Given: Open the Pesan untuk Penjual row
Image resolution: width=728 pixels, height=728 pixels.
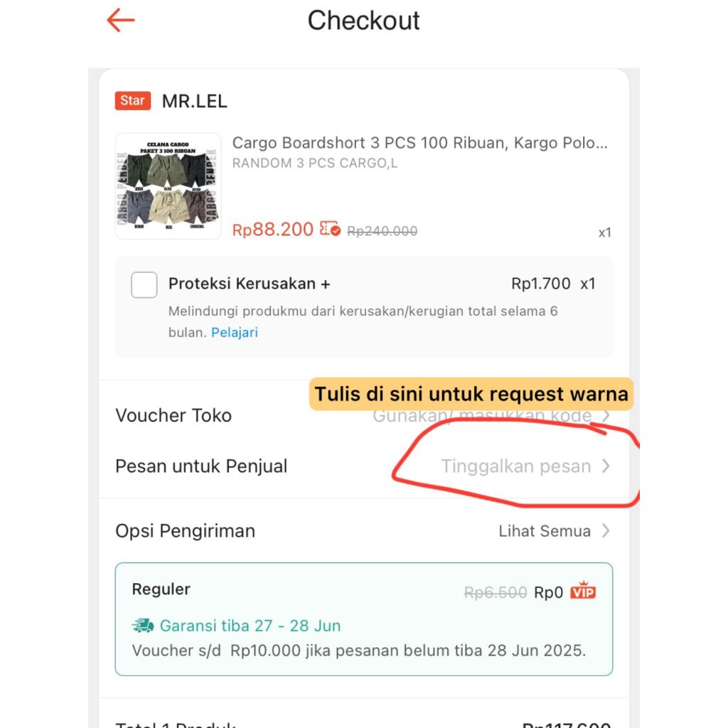Looking at the screenshot, I should coord(363,466).
